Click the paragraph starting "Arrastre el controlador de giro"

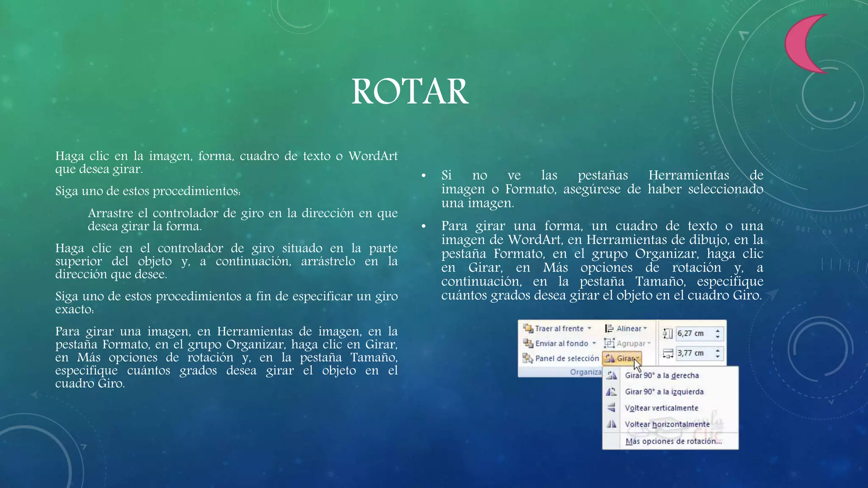pyautogui.click(x=242, y=219)
